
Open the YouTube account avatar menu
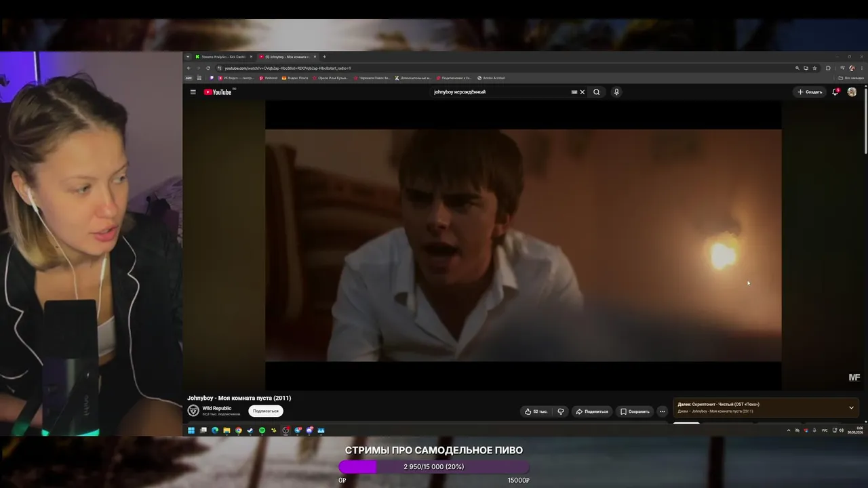(x=852, y=92)
